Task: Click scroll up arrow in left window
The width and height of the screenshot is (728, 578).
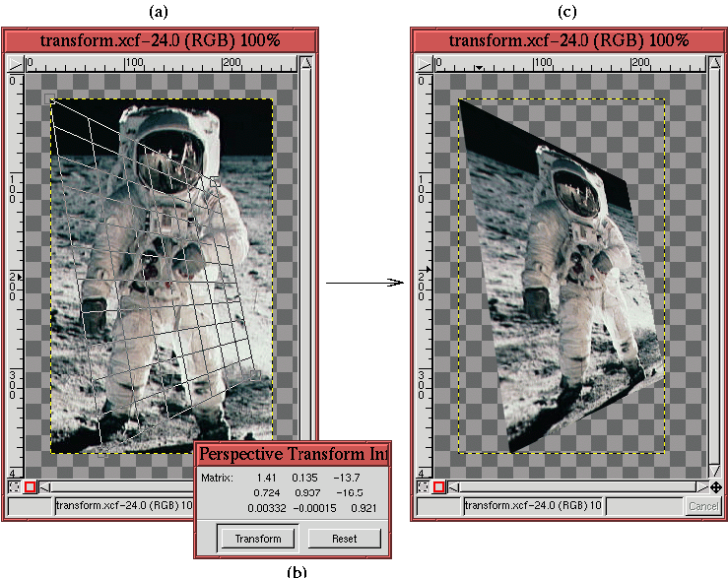Action: click(x=307, y=64)
